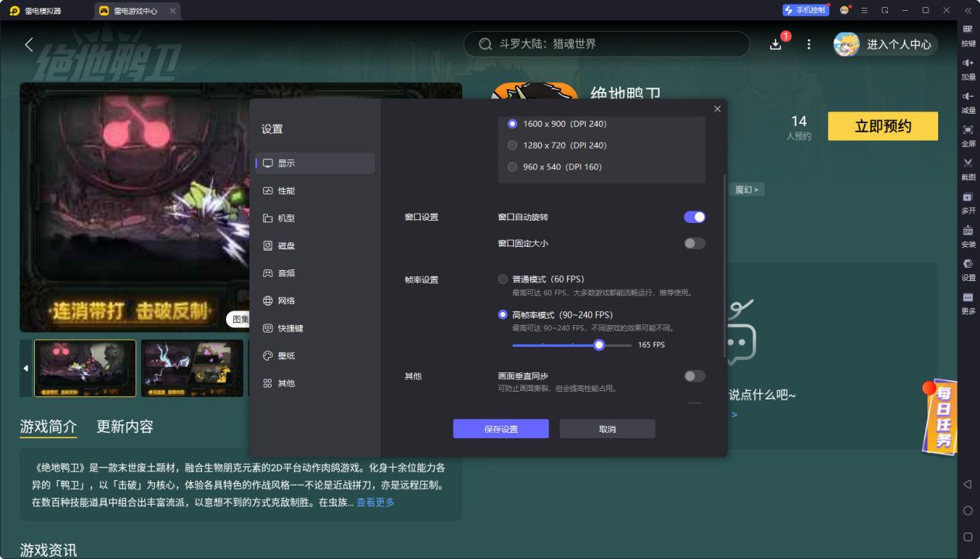This screenshot has height=559, width=980.
Task: Open 其他 settings section
Action: (315, 383)
